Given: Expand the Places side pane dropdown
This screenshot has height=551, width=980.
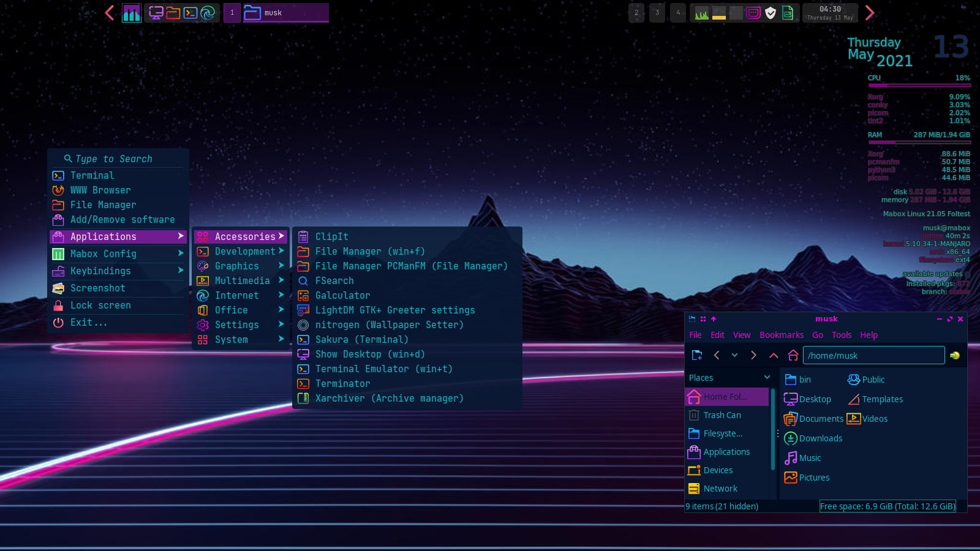Looking at the screenshot, I should point(767,378).
